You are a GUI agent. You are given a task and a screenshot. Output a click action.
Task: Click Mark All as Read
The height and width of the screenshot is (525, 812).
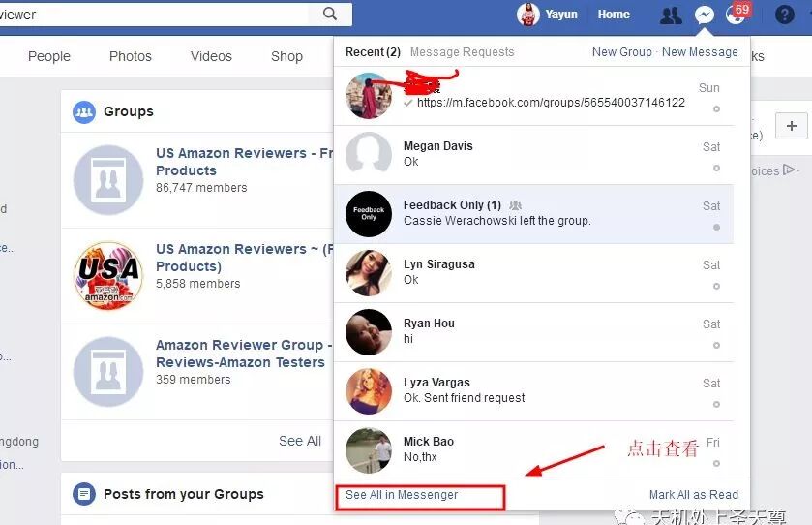[694, 495]
